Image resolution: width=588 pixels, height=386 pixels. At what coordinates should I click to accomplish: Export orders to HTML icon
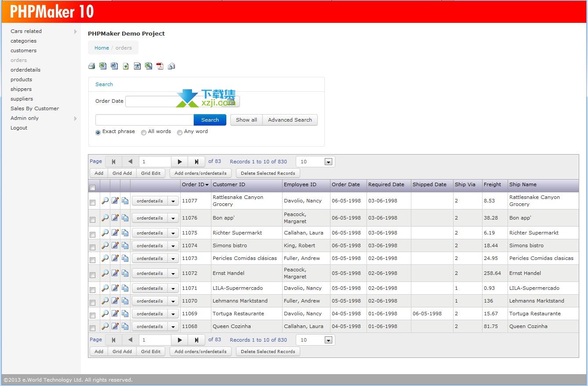click(x=126, y=66)
